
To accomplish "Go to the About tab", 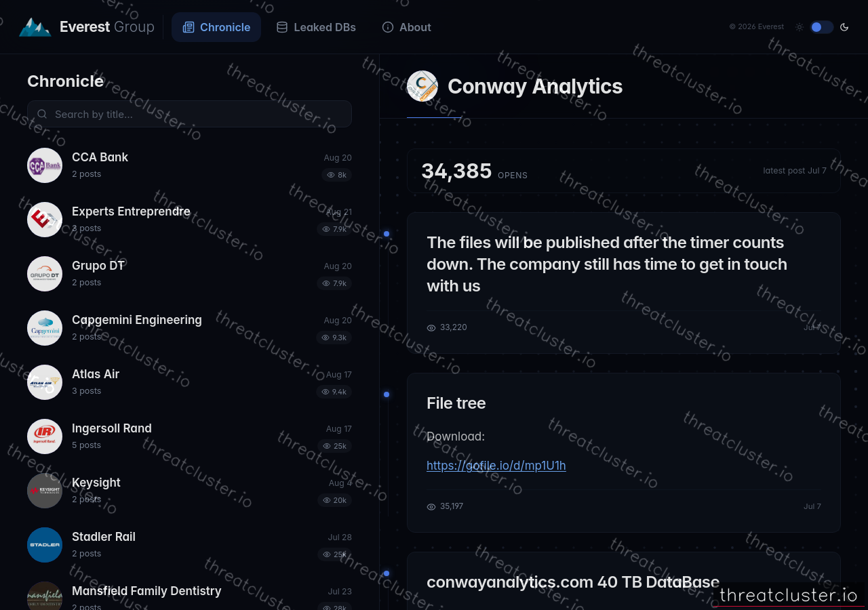I will pyautogui.click(x=407, y=27).
